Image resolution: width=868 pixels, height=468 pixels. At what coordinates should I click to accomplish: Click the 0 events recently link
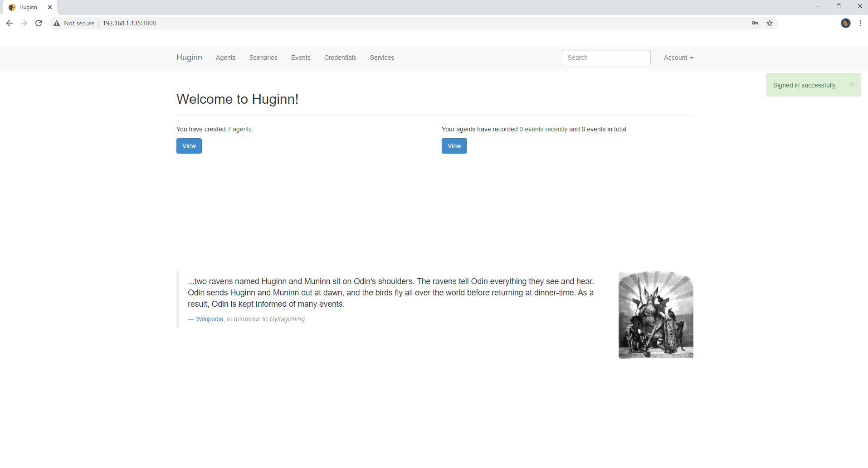pyautogui.click(x=543, y=129)
